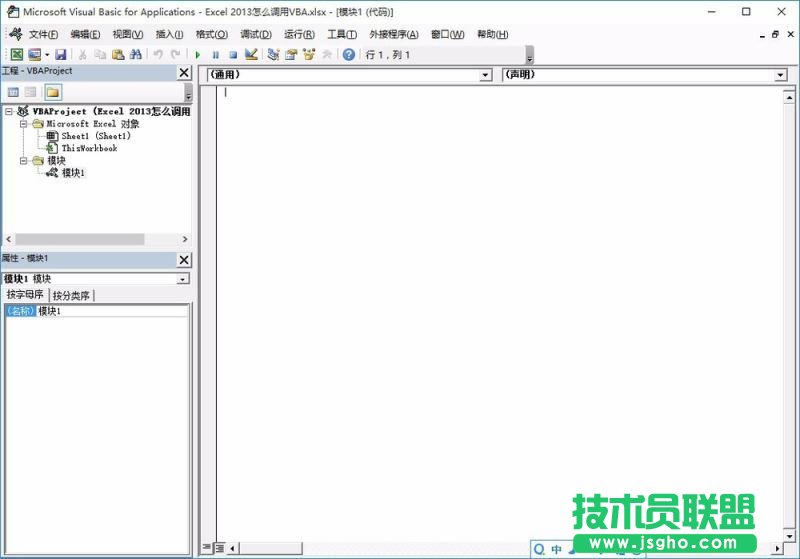Click the Toolbox toolbar icon

327,54
